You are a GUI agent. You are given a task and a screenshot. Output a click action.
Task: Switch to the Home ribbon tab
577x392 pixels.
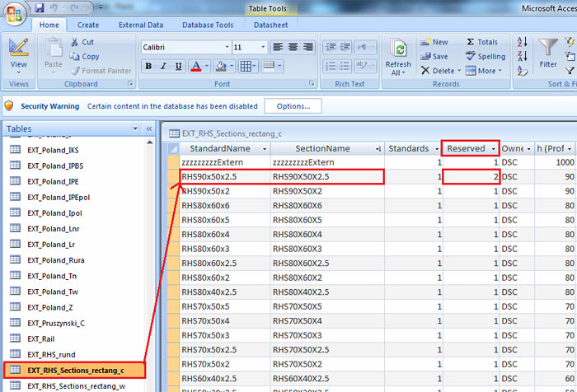pos(49,25)
